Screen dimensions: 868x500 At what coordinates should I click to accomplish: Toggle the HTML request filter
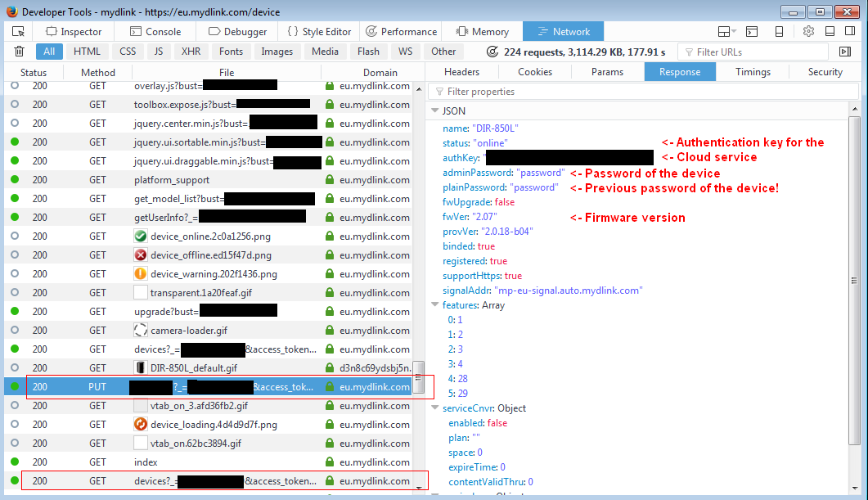point(87,52)
